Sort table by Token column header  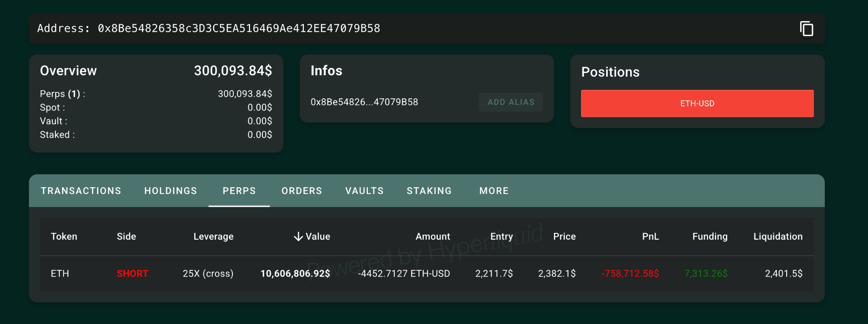64,237
